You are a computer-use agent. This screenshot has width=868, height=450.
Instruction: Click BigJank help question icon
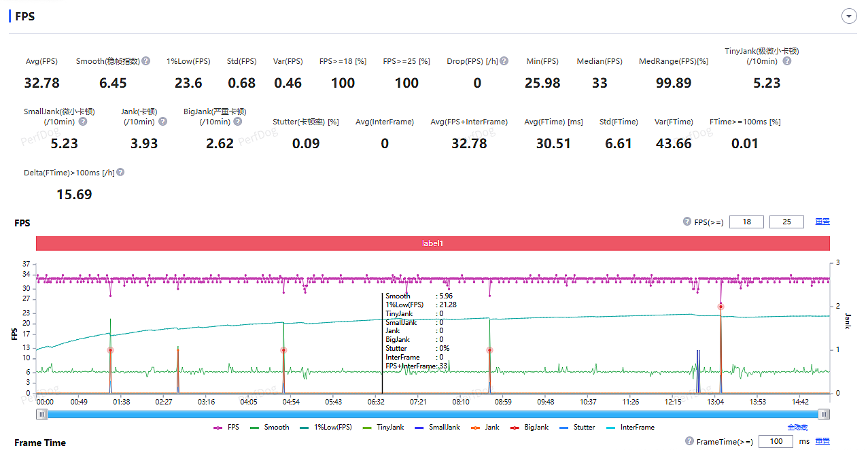coord(237,122)
